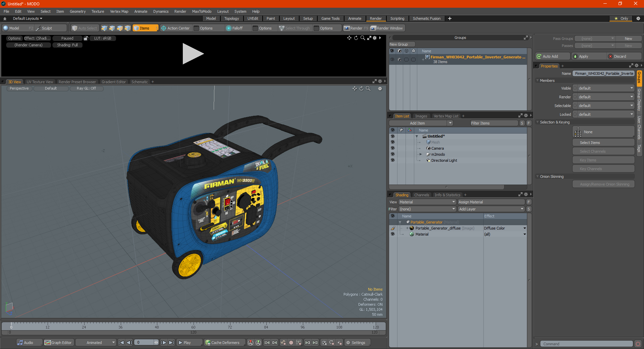Toggle the Falloff Options checkbox

[256, 28]
